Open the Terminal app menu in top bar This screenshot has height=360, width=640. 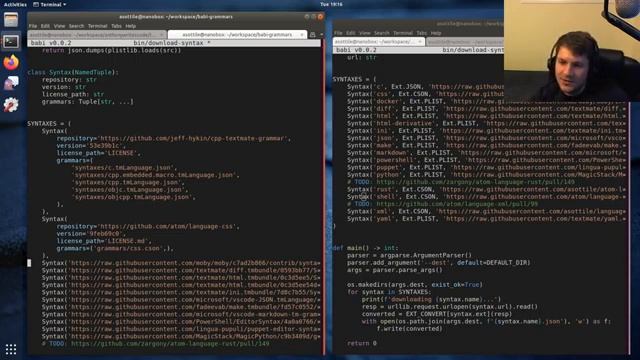[50, 4]
